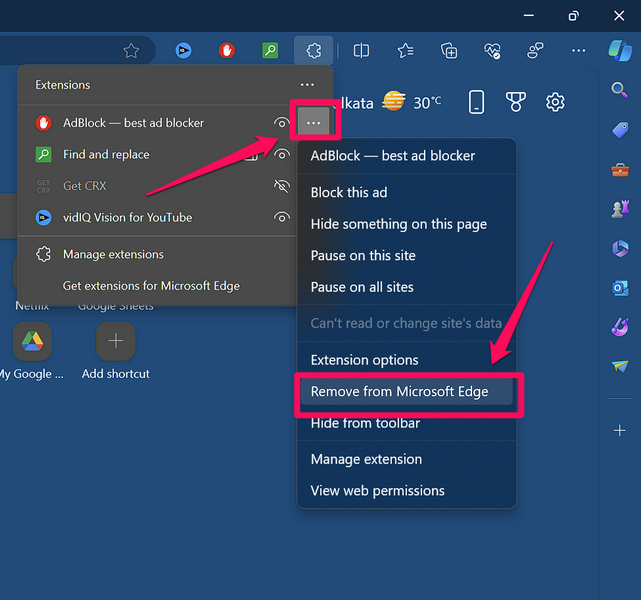Screen dimensions: 641x600
Task: Open the vidIQ extension toolbar icon
Action: point(184,50)
